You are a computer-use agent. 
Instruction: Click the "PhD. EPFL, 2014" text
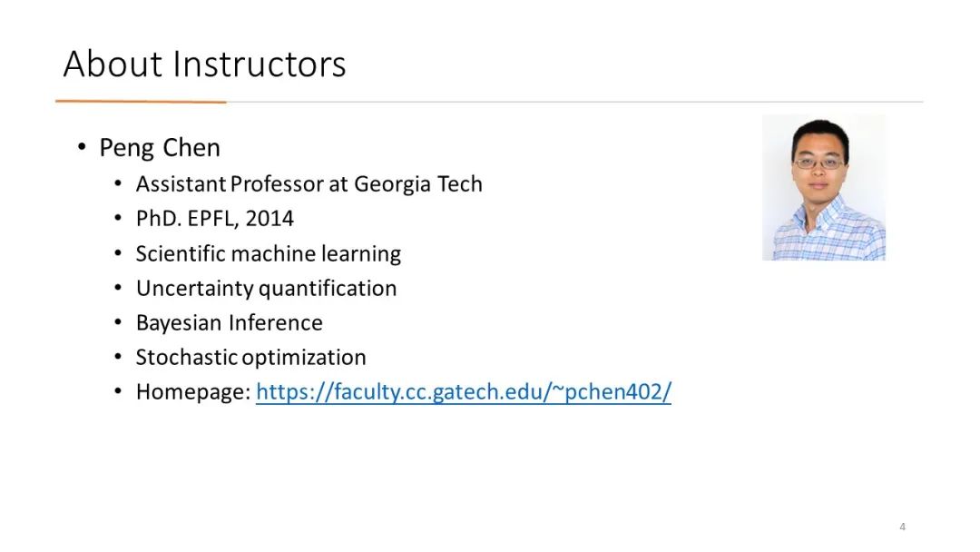click(x=214, y=218)
